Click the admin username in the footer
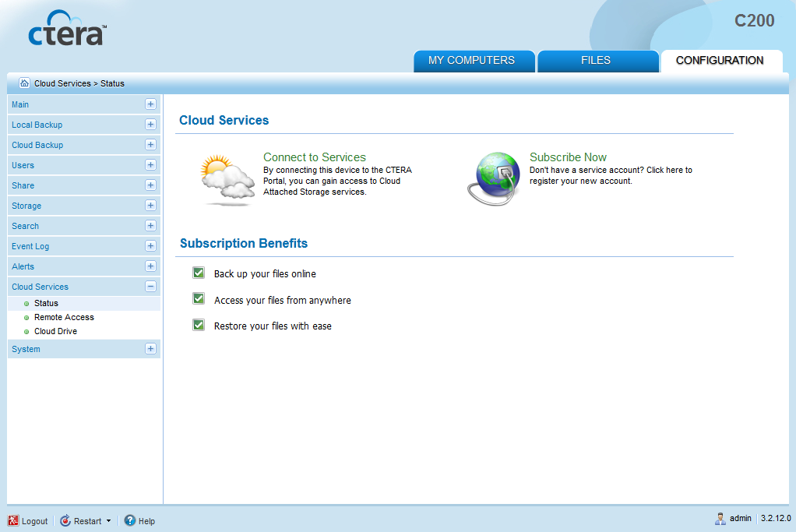 [x=741, y=518]
